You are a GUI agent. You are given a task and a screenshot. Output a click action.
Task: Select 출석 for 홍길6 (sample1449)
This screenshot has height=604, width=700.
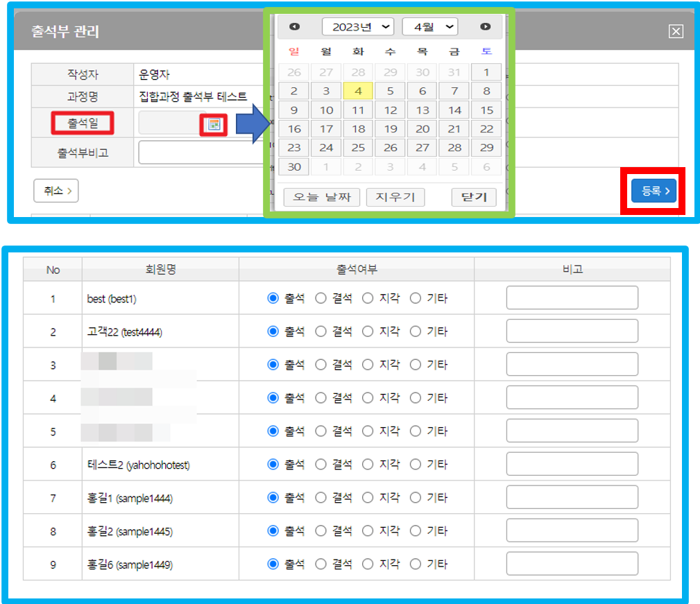point(273,564)
